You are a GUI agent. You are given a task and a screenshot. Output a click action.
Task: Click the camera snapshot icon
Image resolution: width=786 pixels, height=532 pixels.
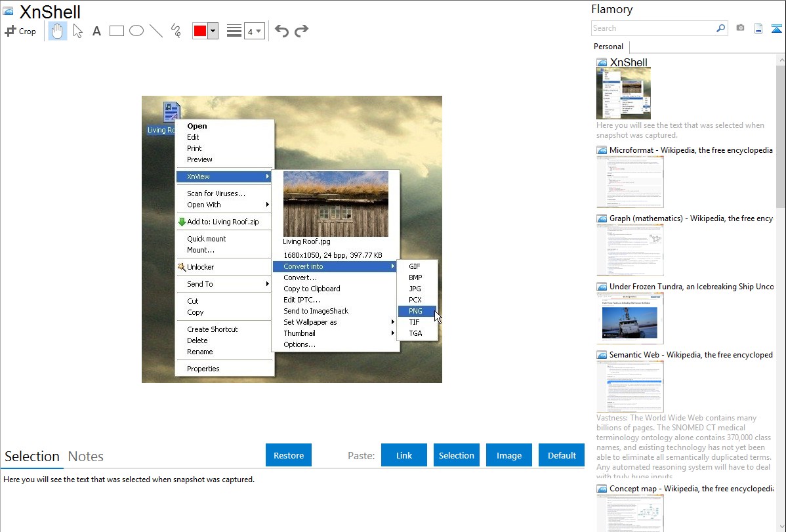740,28
